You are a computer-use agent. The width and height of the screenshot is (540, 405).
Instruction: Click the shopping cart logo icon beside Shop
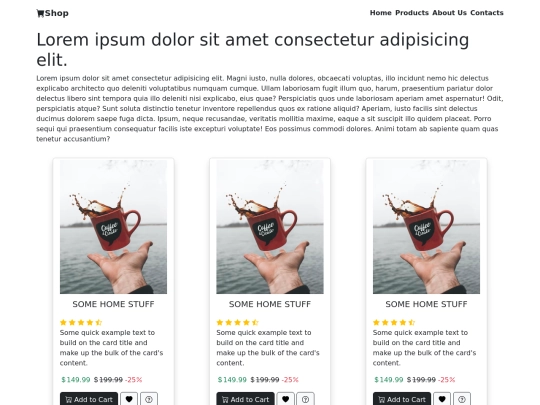(40, 13)
